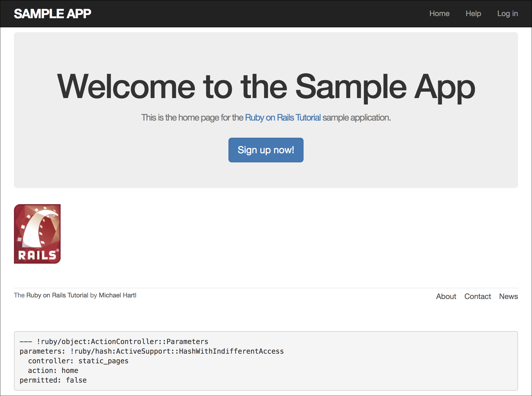532x396 pixels.
Task: Open footer Ruby on Rails Tutorial link
Action: [x=57, y=295]
